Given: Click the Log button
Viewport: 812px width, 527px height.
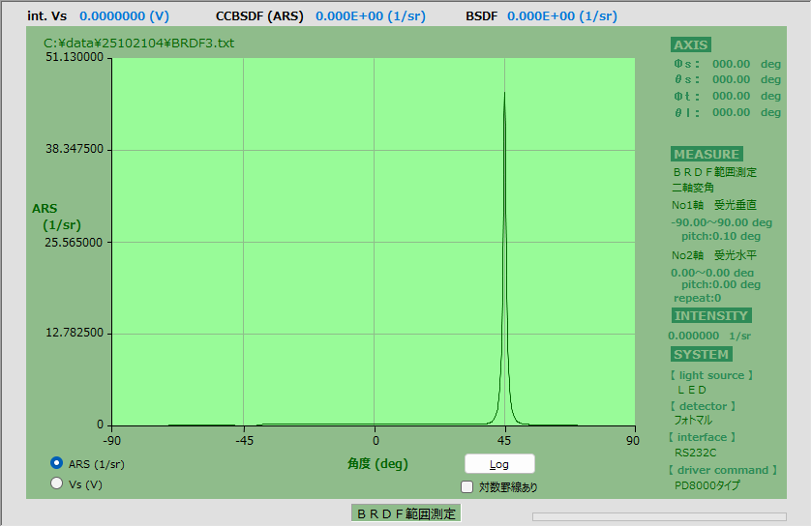Looking at the screenshot, I should pos(498,464).
